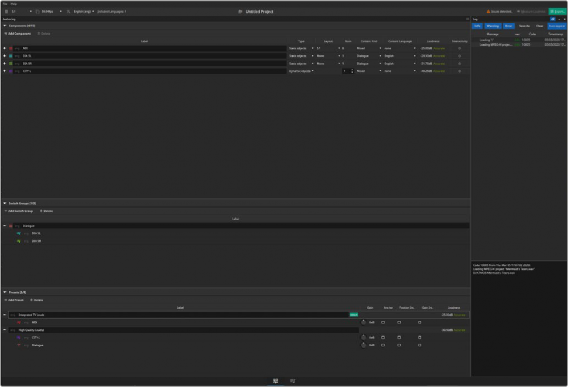Viewport: 568px width, 387px height.
Task: Click the red color swatch of the first component
Action: click(x=11, y=48)
